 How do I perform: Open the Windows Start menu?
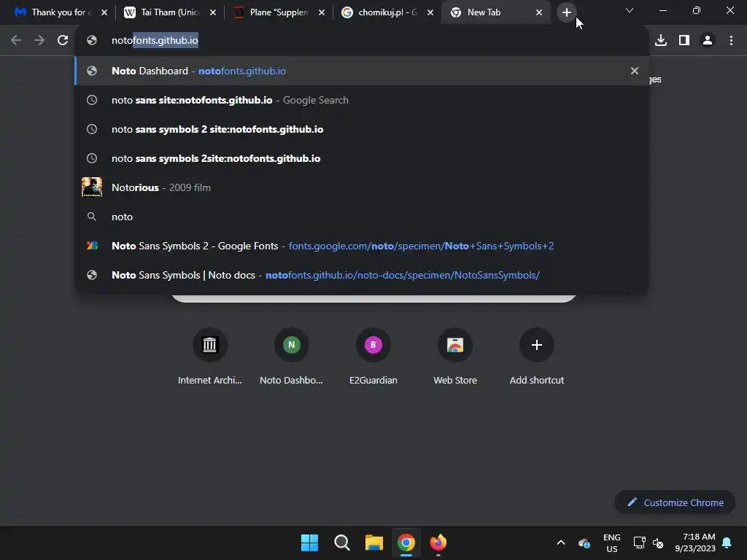coord(309,542)
